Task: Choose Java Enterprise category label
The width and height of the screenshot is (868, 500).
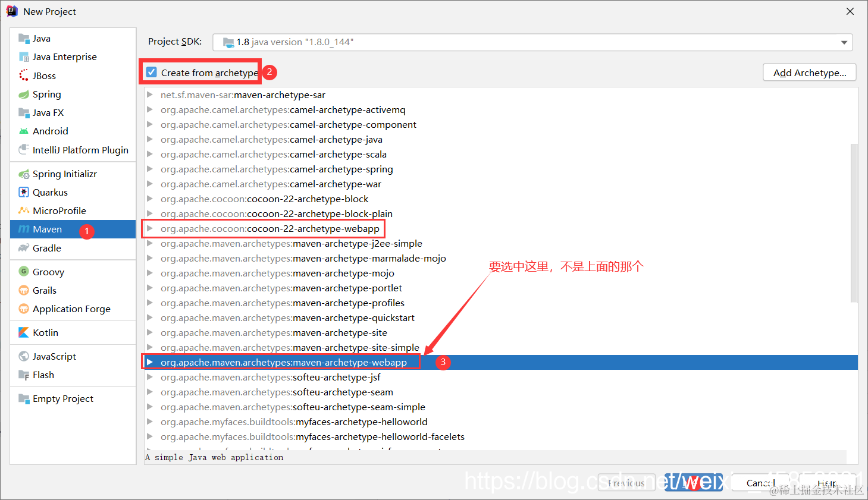Action: point(65,57)
